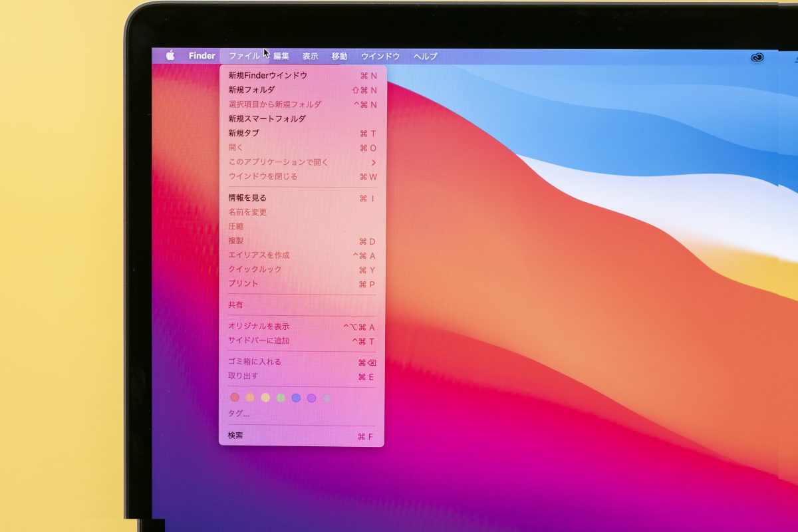Apply the blue tag dot
This screenshot has height=532, width=798.
click(296, 398)
